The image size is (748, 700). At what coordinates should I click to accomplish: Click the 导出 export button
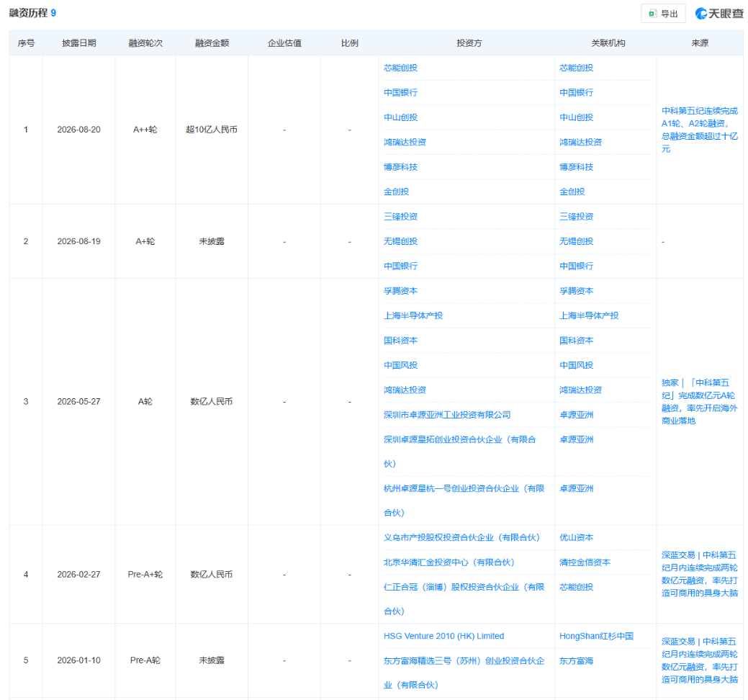pos(663,14)
